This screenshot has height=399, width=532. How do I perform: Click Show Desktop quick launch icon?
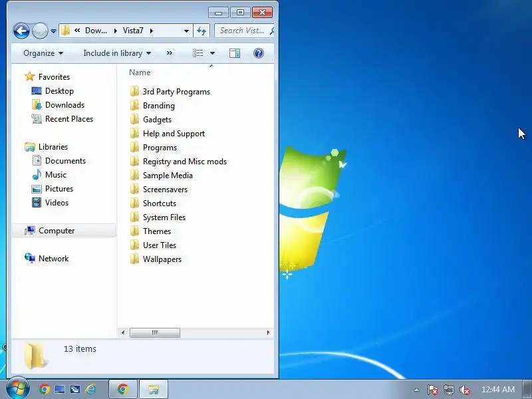pyautogui.click(x=60, y=389)
